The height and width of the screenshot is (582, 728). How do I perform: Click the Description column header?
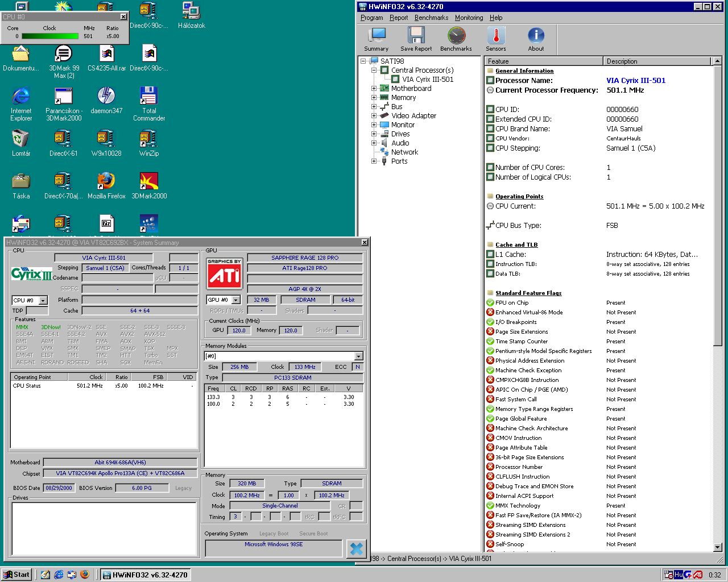pyautogui.click(x=657, y=61)
